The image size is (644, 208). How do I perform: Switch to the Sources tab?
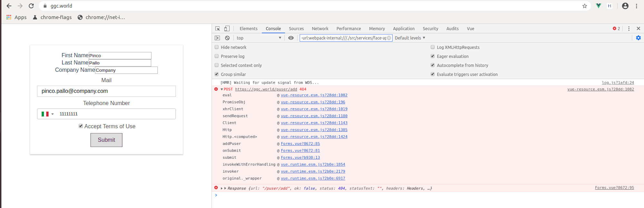(x=296, y=29)
